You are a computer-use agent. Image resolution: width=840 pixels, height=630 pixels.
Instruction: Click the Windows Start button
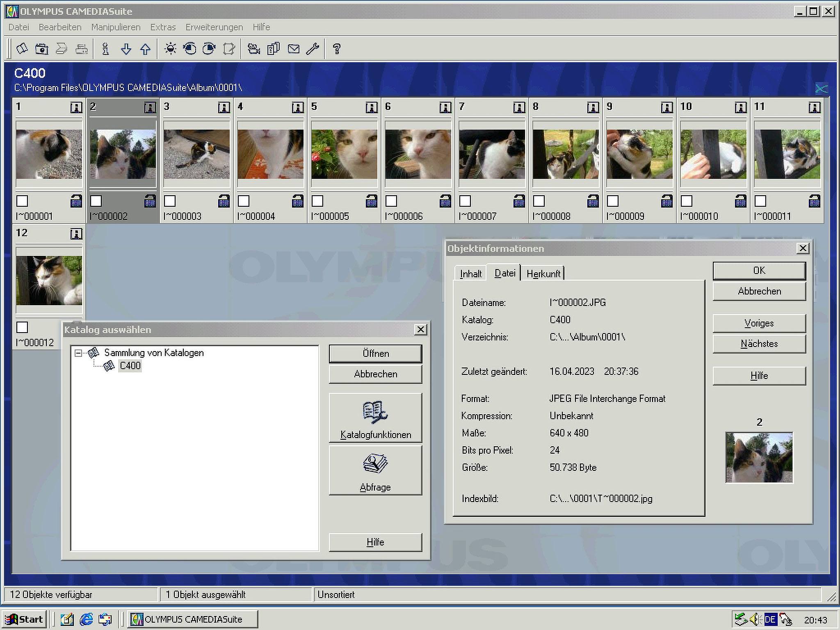24,619
